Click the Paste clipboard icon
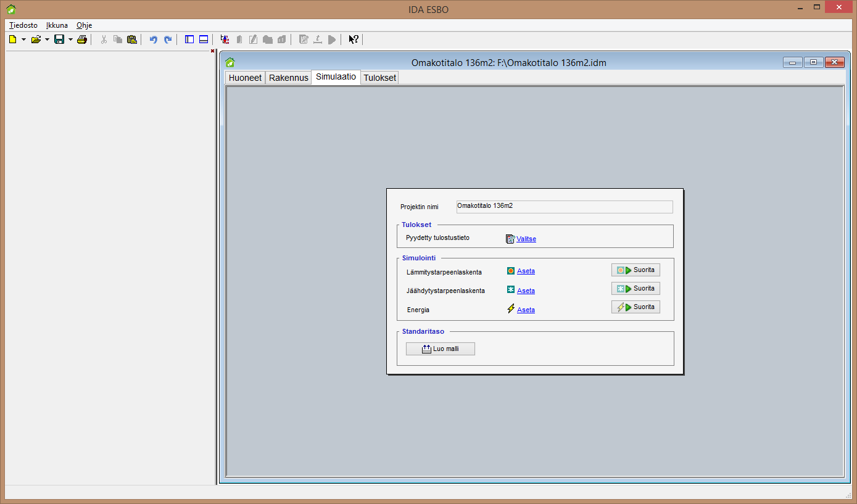 [x=131, y=39]
